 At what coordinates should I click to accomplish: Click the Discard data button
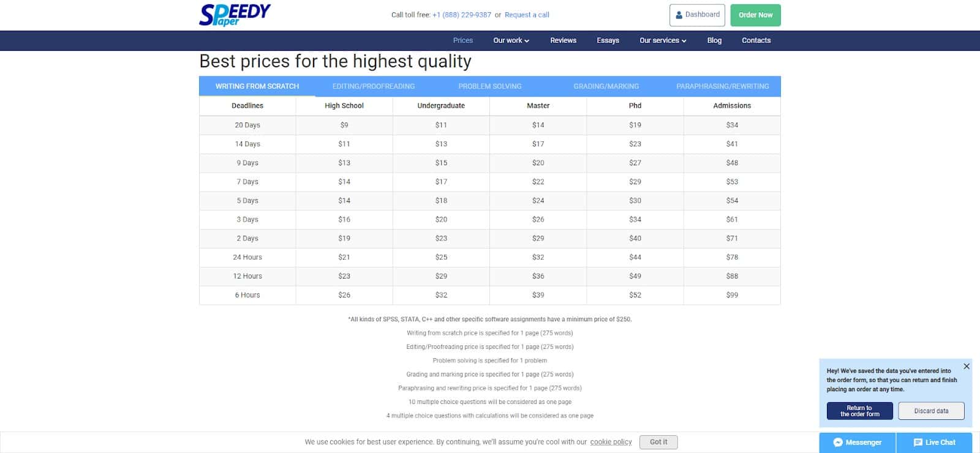point(931,411)
